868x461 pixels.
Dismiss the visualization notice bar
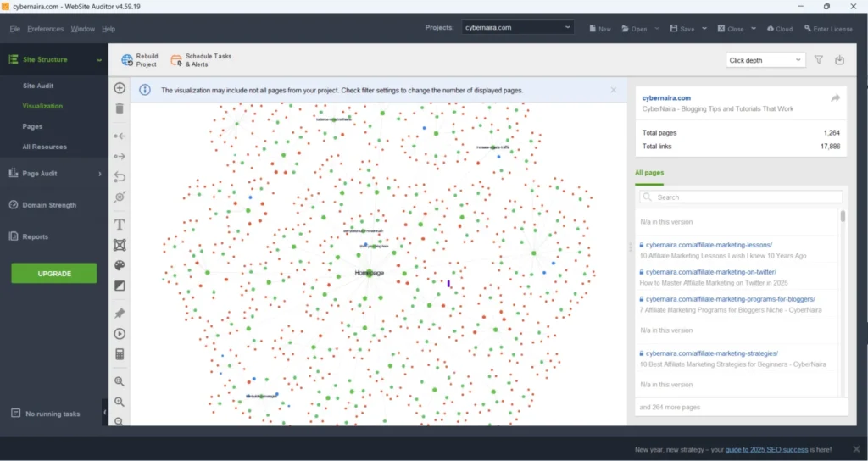click(x=614, y=90)
